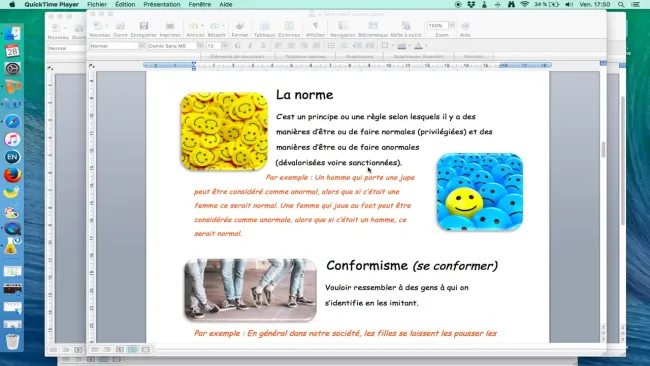Open the Présentation menu
The image size is (650, 366).
point(162,5)
